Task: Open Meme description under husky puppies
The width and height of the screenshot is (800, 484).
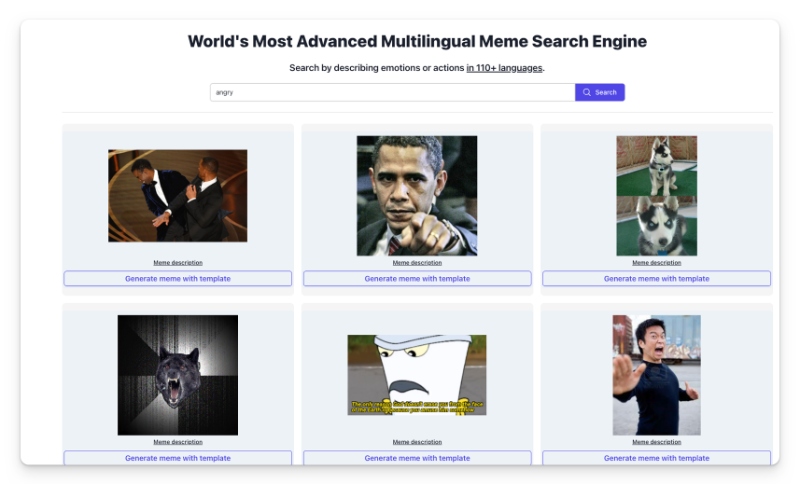Action: (657, 263)
